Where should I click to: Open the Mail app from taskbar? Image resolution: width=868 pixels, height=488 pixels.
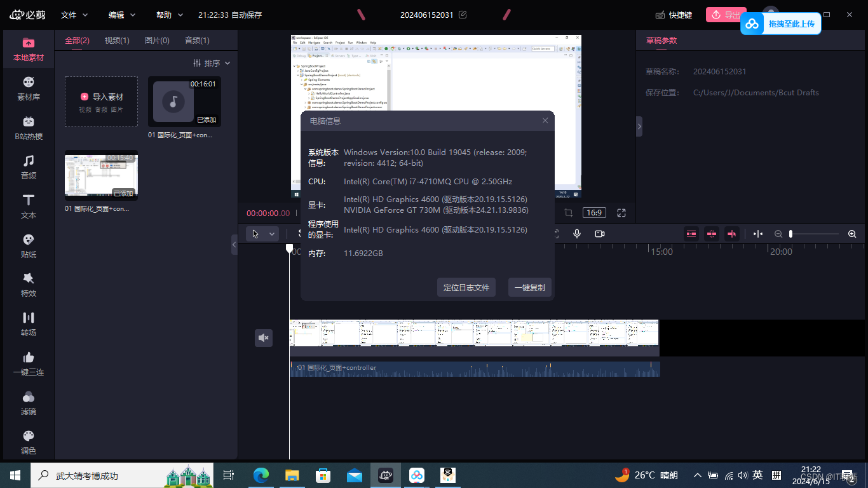[x=355, y=475]
